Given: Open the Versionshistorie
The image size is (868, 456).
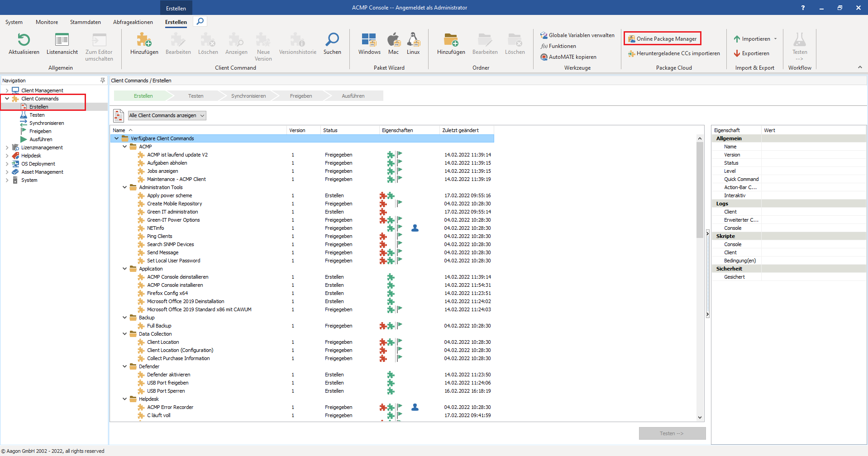Looking at the screenshot, I should pyautogui.click(x=297, y=43).
